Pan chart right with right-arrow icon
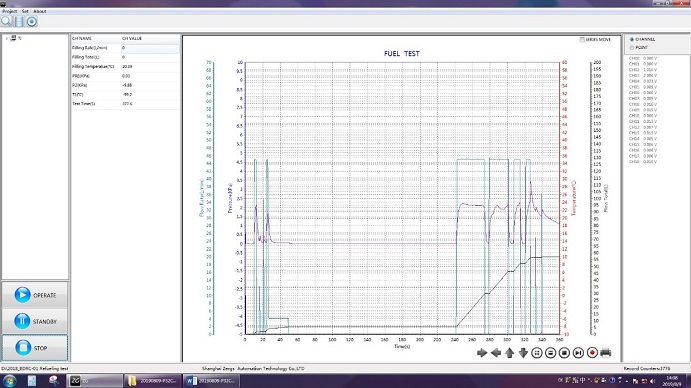The height and width of the screenshot is (388, 691). click(482, 353)
